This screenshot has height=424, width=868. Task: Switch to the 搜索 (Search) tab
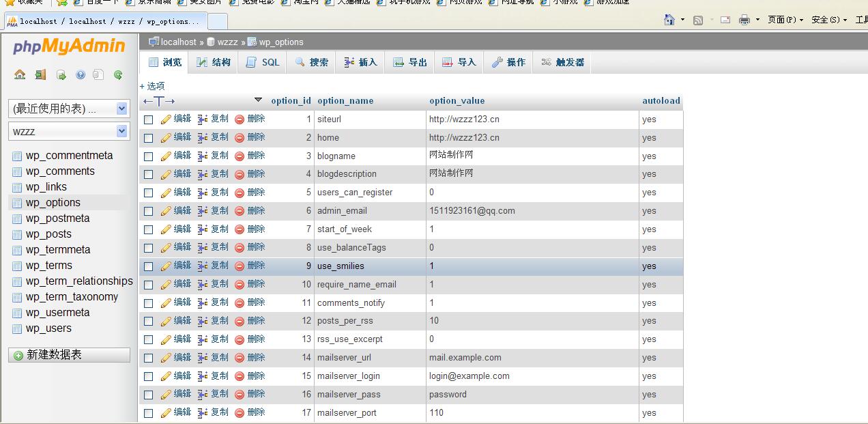[312, 62]
